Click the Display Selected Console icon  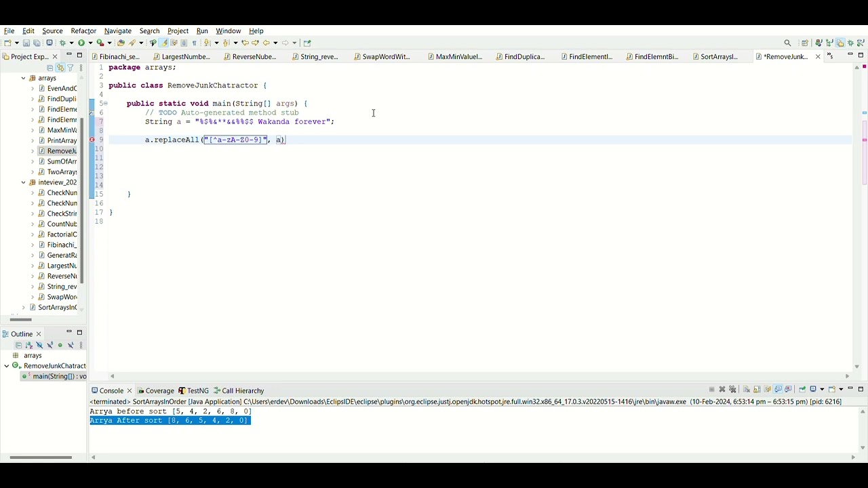point(813,390)
